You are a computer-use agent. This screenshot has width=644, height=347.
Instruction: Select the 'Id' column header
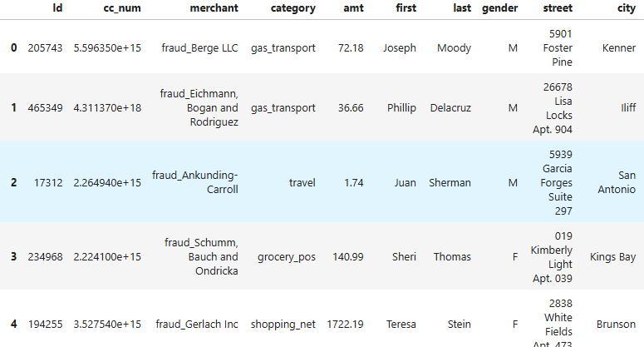tap(57, 8)
